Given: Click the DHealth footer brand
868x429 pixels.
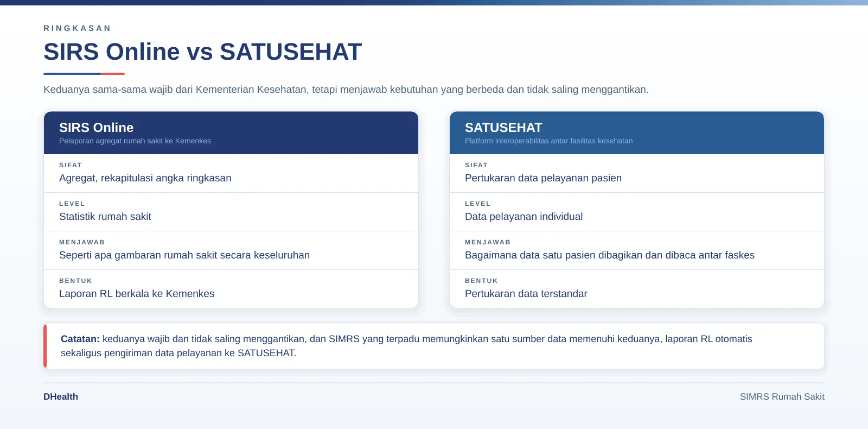Looking at the screenshot, I should [x=61, y=397].
